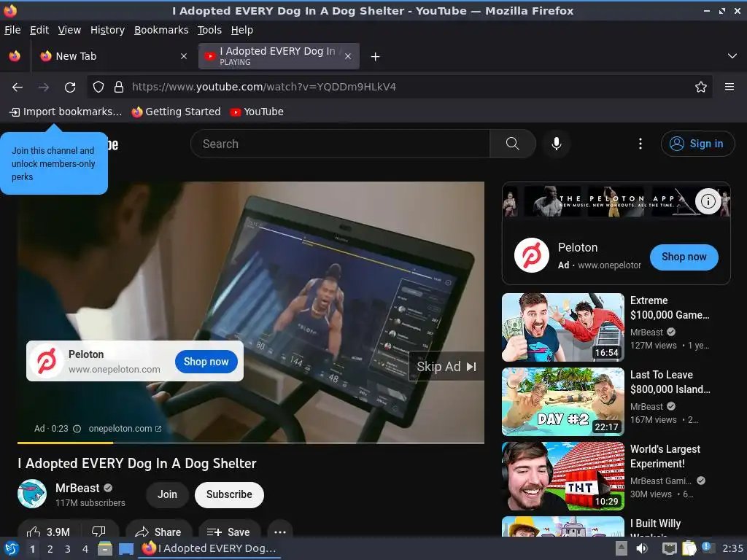Click the Join channel button
The width and height of the screenshot is (747, 560).
click(x=167, y=494)
